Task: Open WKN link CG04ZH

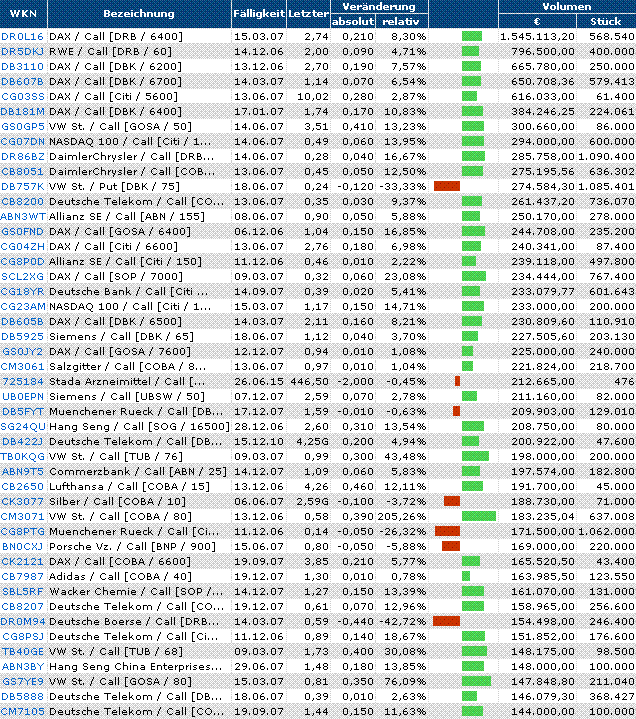Action: [x=23, y=247]
